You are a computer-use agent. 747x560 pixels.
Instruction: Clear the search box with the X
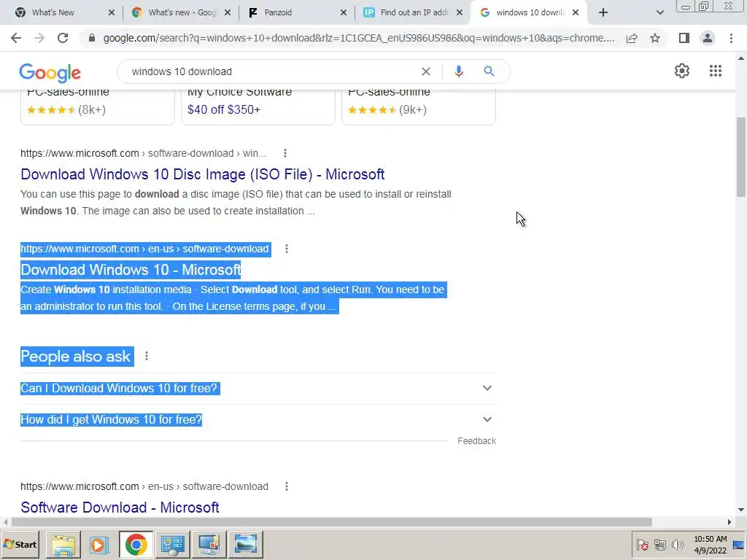click(426, 71)
